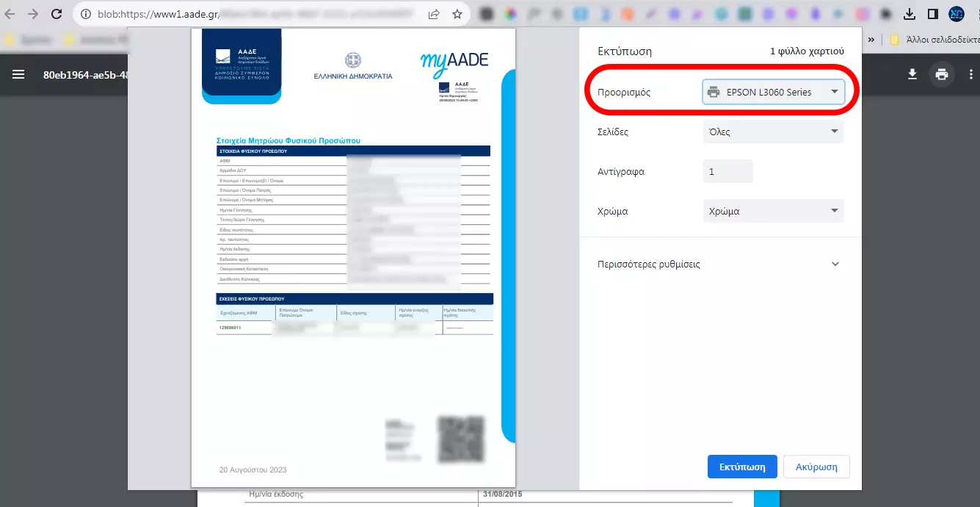This screenshot has width=980, height=507.
Task: Toggle the browser side panel icon
Action: (x=932, y=14)
